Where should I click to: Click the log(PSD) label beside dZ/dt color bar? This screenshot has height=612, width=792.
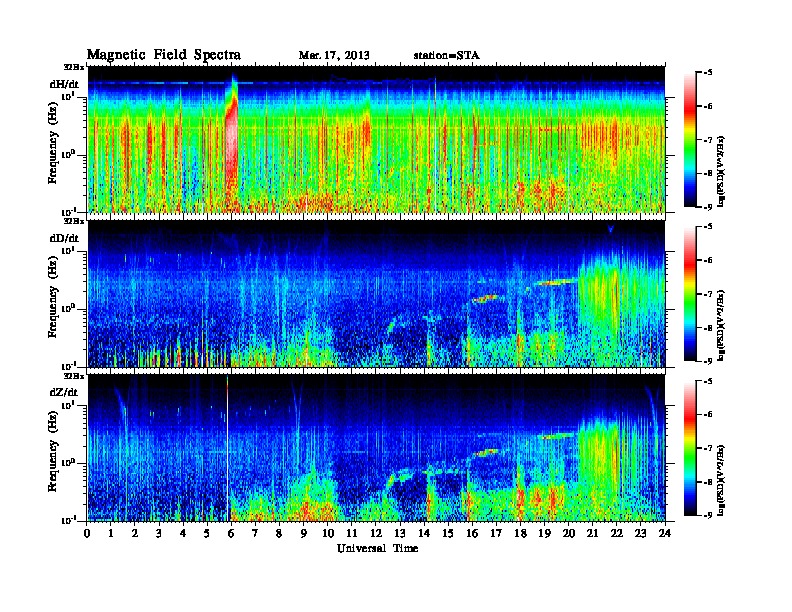click(721, 479)
